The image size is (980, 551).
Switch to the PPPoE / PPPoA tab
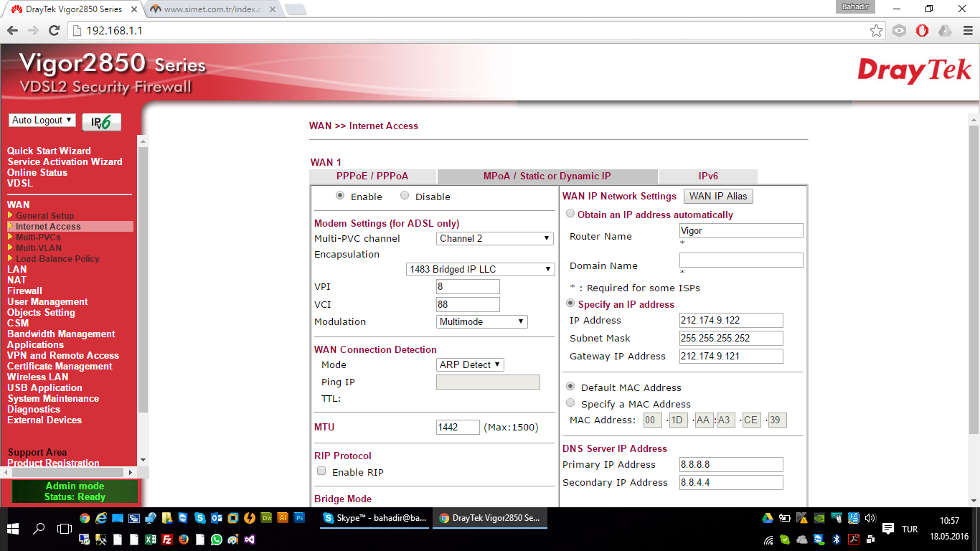[x=372, y=176]
